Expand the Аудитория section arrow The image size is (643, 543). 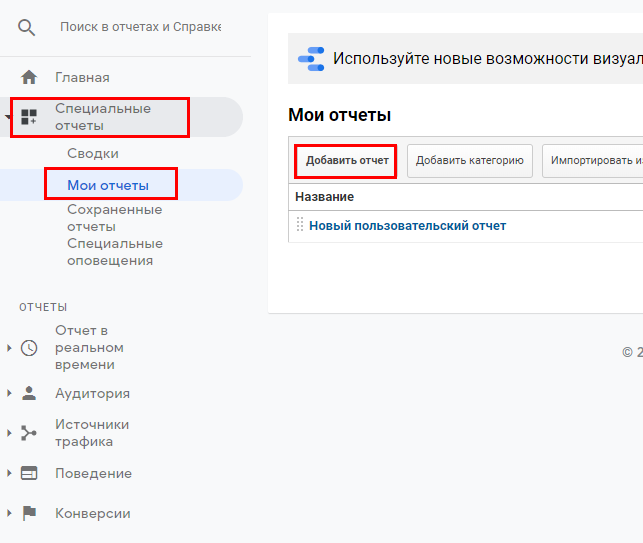(9, 393)
